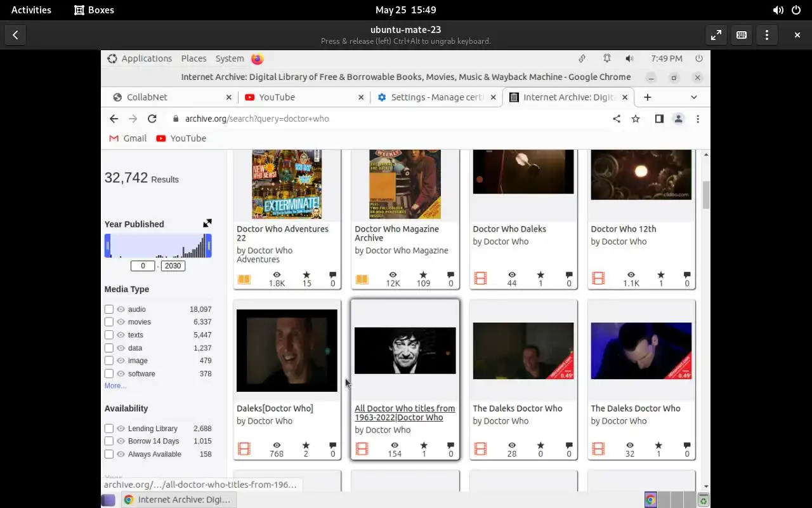
Task: Open the Applications menu
Action: pos(140,58)
